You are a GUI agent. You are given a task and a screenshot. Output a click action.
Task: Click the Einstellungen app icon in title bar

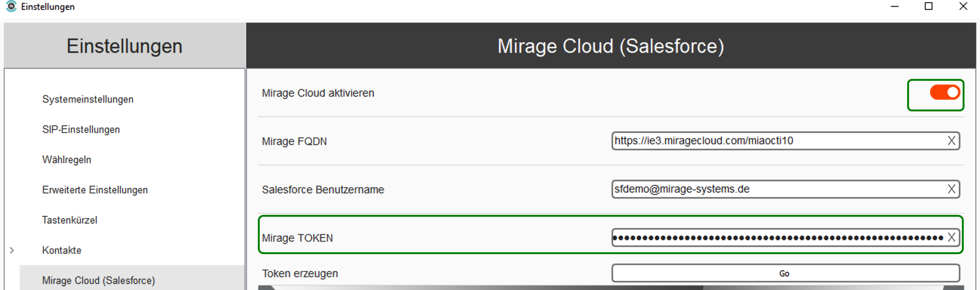click(x=11, y=6)
